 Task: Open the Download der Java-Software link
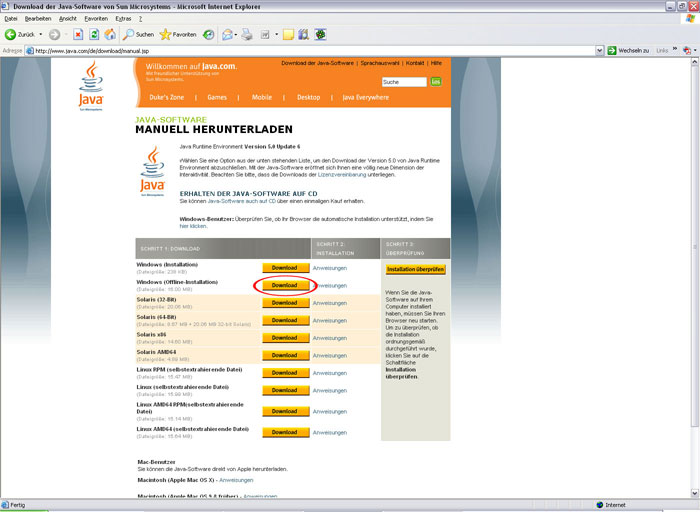tap(317, 63)
